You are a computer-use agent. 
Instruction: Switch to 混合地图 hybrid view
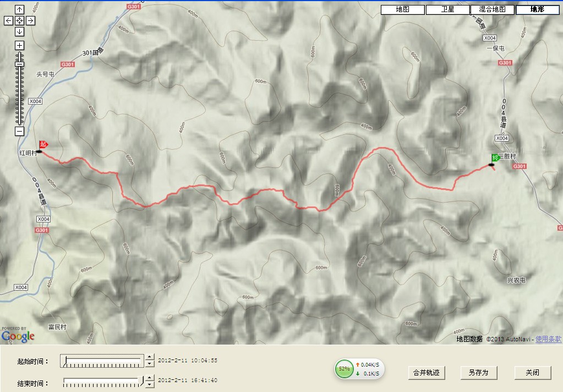pyautogui.click(x=493, y=10)
